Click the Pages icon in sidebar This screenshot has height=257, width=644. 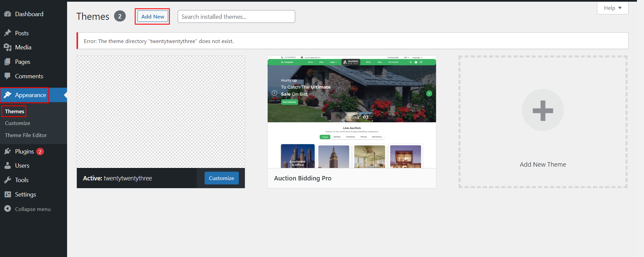7,62
